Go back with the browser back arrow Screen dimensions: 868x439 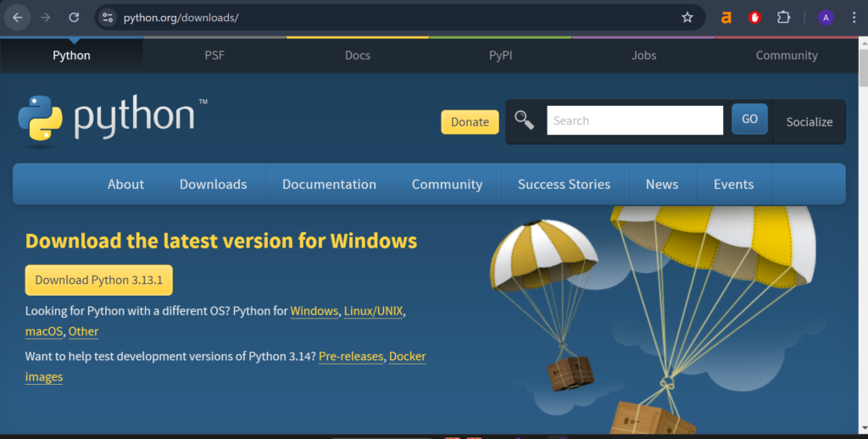click(x=17, y=18)
